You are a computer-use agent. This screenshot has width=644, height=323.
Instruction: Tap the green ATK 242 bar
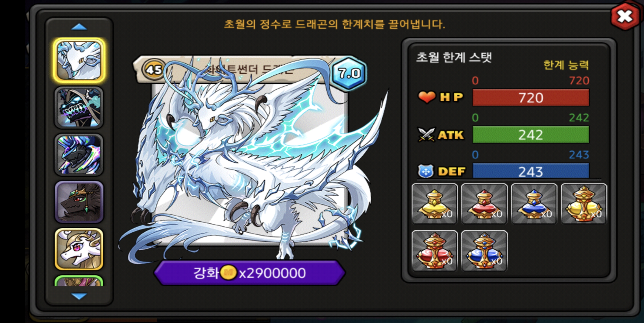[x=531, y=135]
